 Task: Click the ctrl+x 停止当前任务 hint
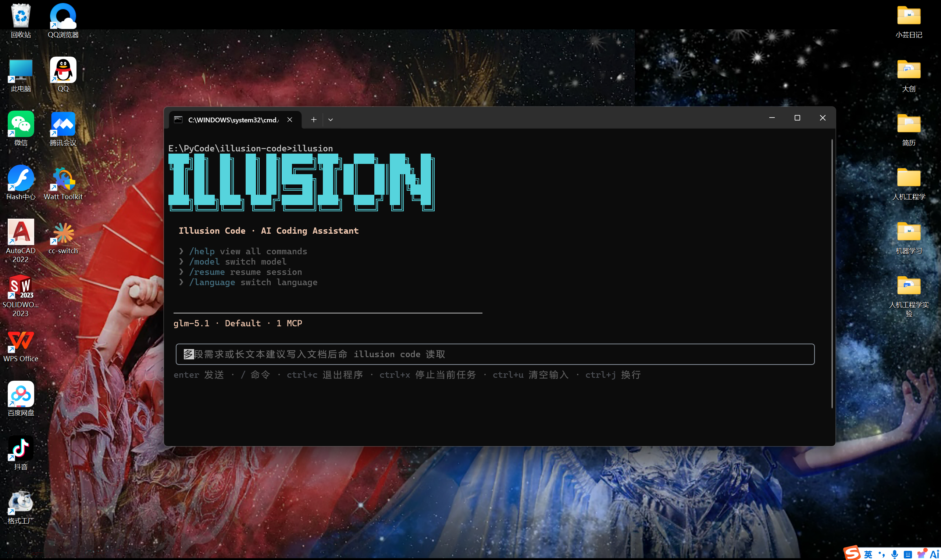pos(427,375)
